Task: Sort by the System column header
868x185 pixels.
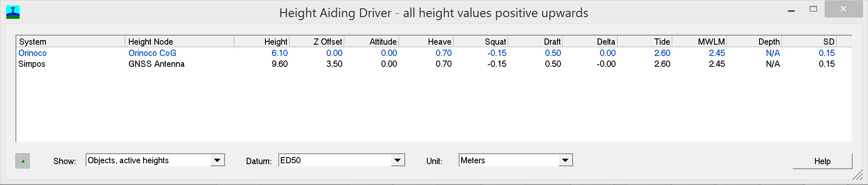Action: tap(70, 42)
